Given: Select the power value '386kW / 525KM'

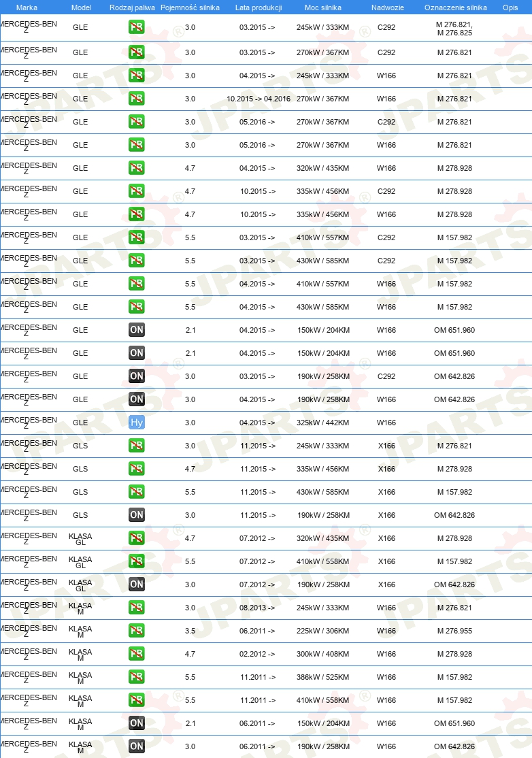Looking at the screenshot, I should coord(322,677).
